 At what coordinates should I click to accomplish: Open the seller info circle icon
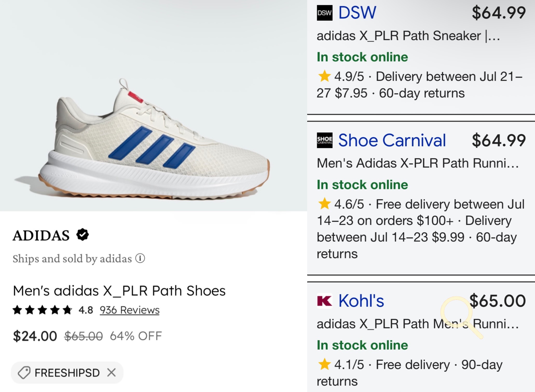pyautogui.click(x=140, y=259)
